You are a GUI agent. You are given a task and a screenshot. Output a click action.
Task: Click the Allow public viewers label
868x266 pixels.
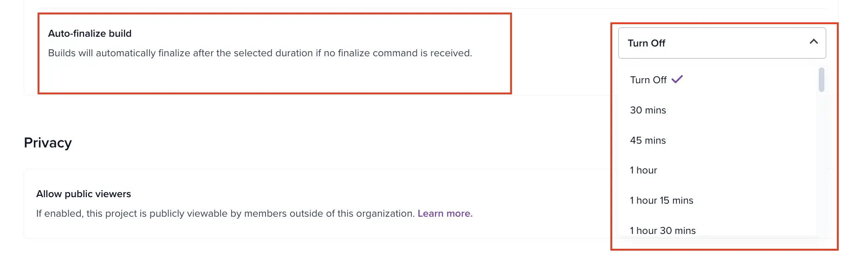pyautogui.click(x=84, y=194)
